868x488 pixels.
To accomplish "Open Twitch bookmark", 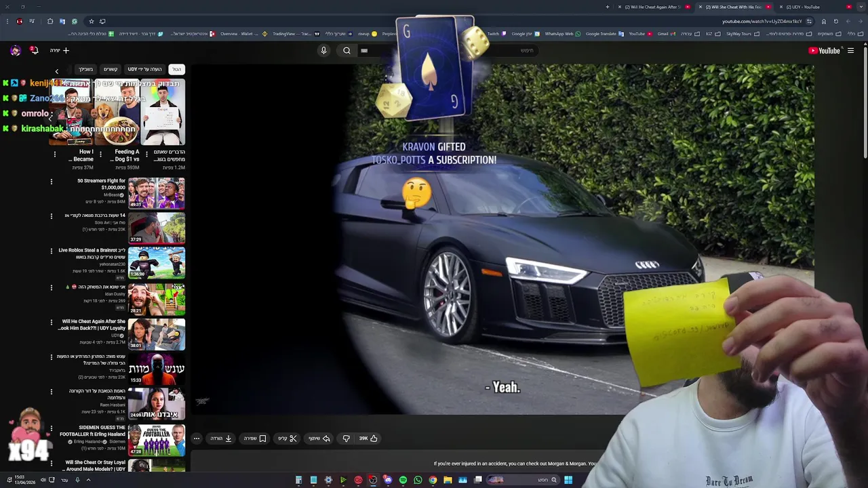I will [496, 34].
